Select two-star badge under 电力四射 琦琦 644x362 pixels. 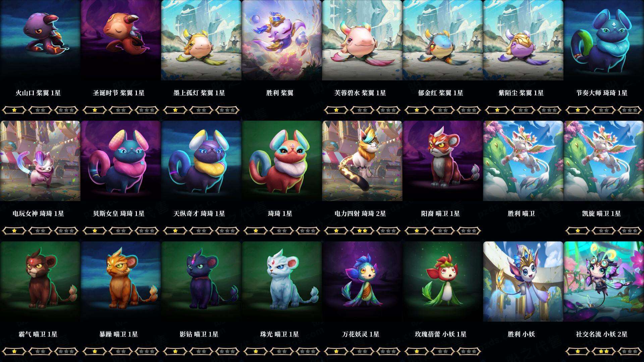tap(362, 231)
